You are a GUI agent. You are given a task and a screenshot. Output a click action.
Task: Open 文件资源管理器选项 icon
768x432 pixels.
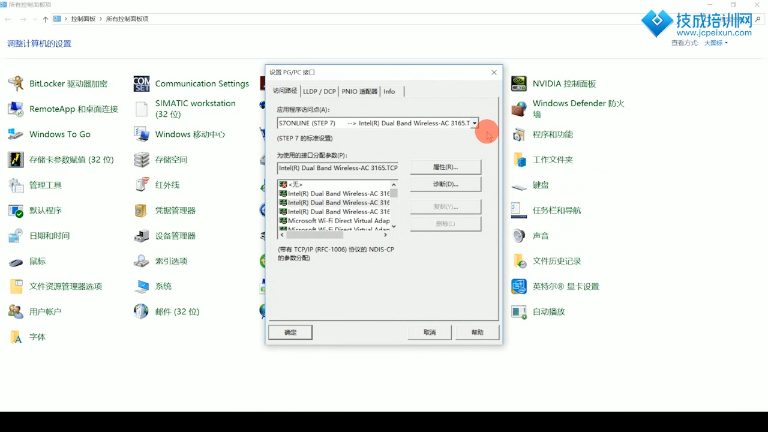point(16,287)
